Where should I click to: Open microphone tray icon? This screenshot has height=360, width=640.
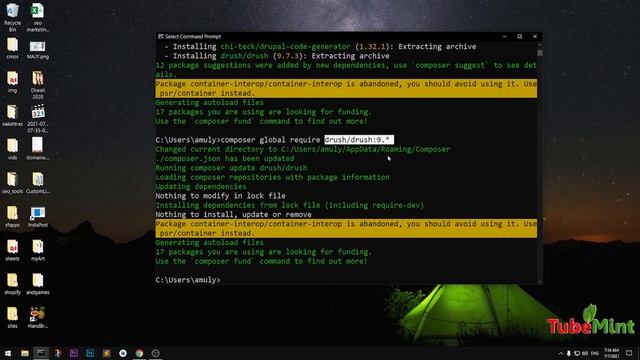click(x=569, y=353)
